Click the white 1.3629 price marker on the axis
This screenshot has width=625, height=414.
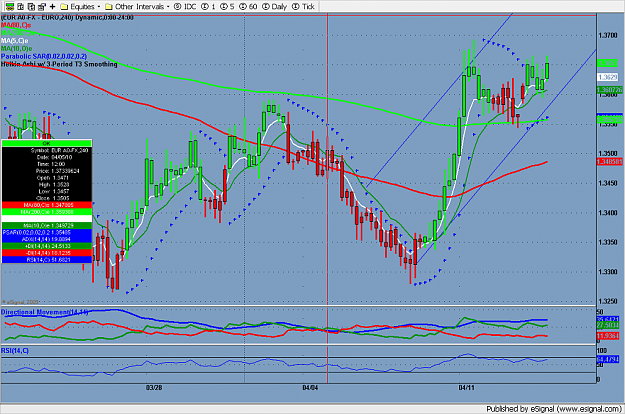click(x=608, y=77)
